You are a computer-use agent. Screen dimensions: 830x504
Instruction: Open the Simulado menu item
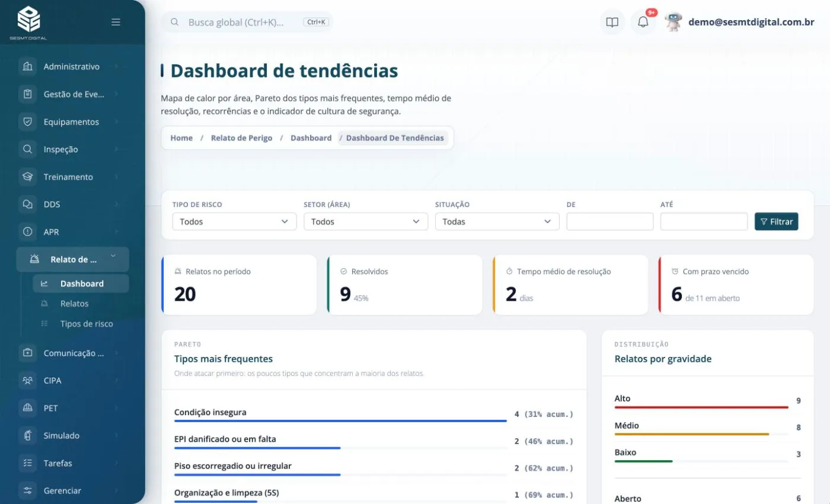(72, 435)
